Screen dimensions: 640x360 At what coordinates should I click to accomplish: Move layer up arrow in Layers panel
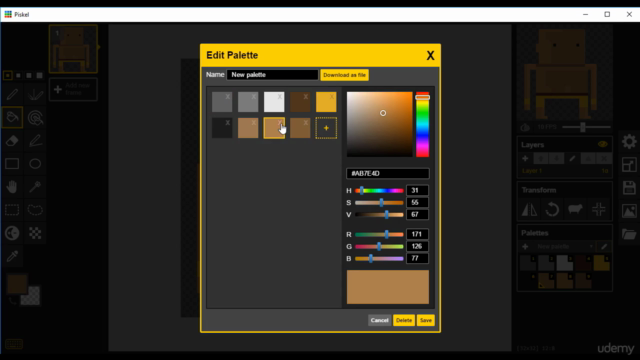point(541,158)
